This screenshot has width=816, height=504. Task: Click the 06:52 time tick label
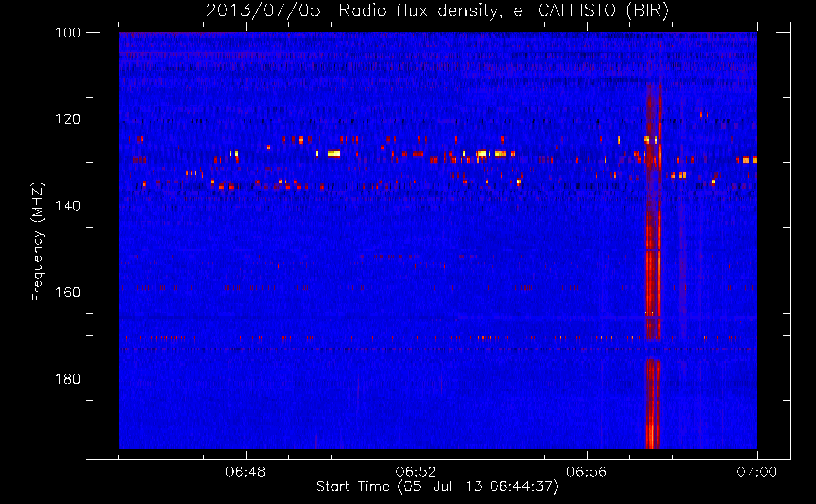click(x=416, y=472)
